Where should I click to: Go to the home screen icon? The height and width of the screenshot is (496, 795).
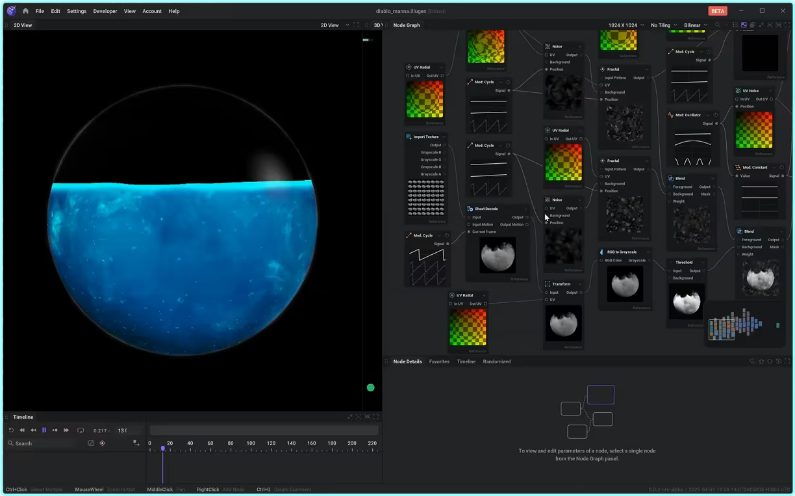coord(25,11)
